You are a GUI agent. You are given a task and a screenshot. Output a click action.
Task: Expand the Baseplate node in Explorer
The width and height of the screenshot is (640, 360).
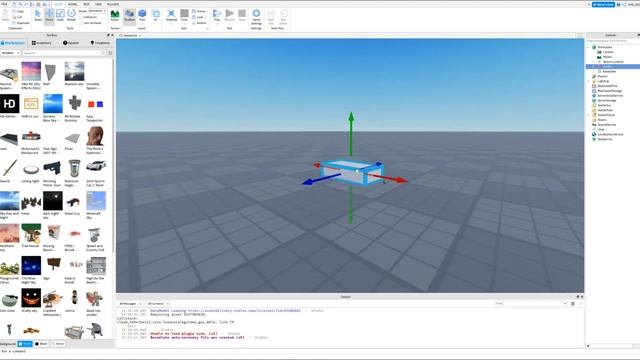pos(594,71)
